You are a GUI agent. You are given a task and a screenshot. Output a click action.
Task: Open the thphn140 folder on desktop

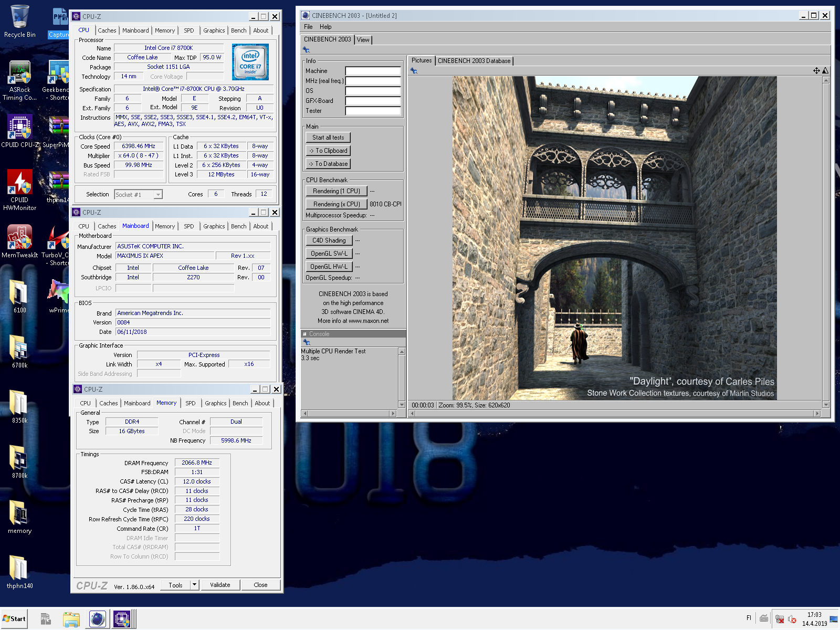[x=19, y=572]
